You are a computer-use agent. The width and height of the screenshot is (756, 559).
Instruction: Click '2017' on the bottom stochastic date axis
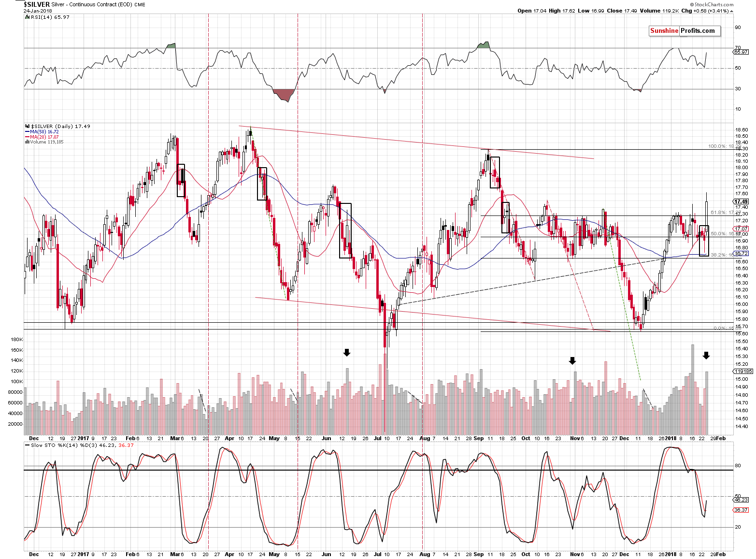[83, 554]
